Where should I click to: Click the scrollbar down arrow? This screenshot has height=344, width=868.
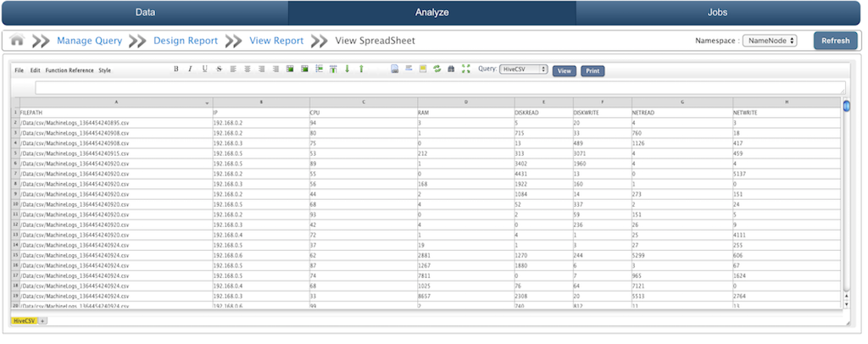pyautogui.click(x=847, y=304)
